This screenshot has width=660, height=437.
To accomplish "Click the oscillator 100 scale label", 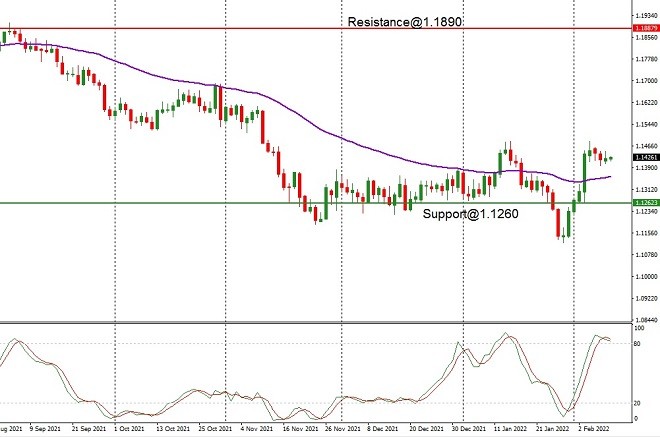I will 639,328.
